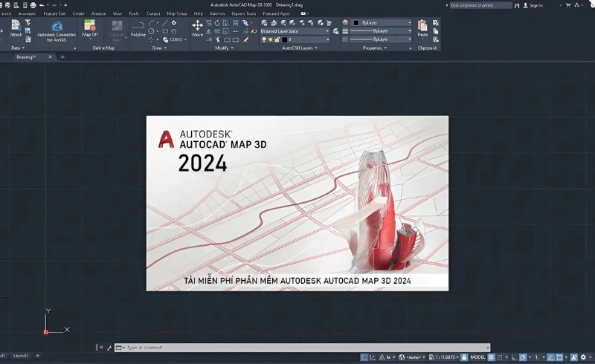Viewport: 595px width, 364px height.
Task: Click the Autodesk App Store cart icon
Action: point(567,5)
